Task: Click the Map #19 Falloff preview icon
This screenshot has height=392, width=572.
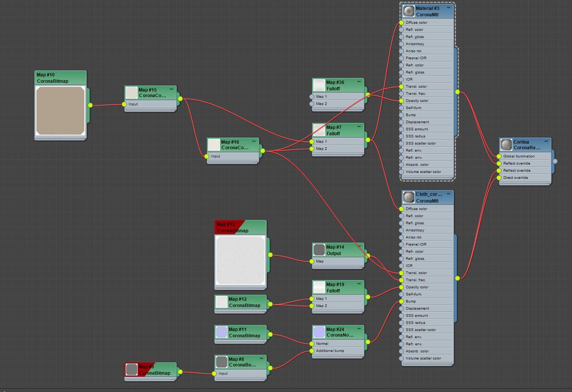Action: (x=319, y=287)
